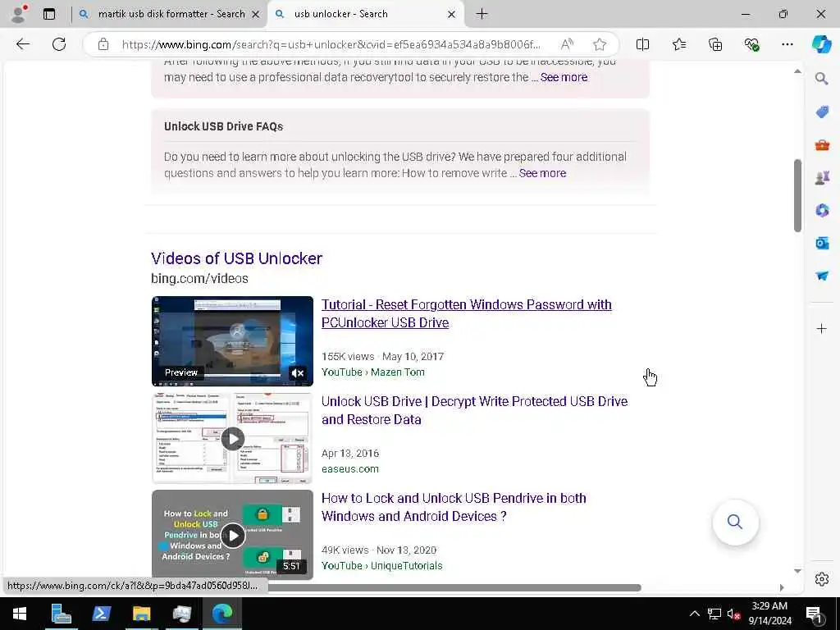Screen dimensions: 840x630
Task: Open 'How to Lock and Unlock USB Pendrive' link
Action: point(454,507)
